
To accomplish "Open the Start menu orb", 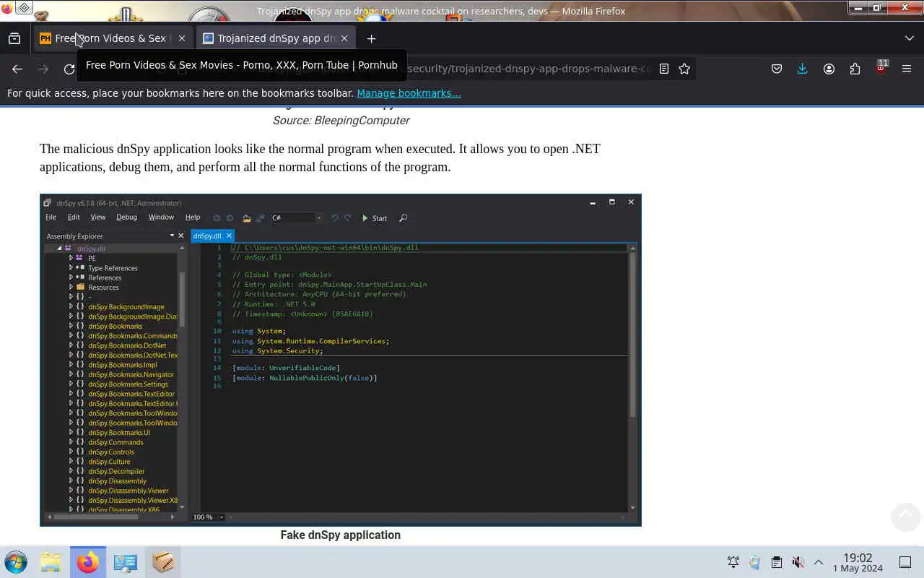I will (16, 562).
